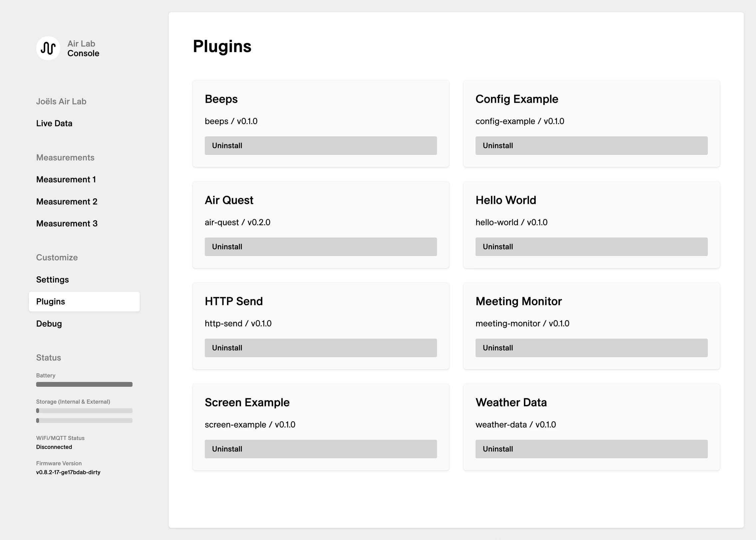Click the WiFi/MQTT Disconnected status
Screen dimensions: 756x540
click(54, 447)
